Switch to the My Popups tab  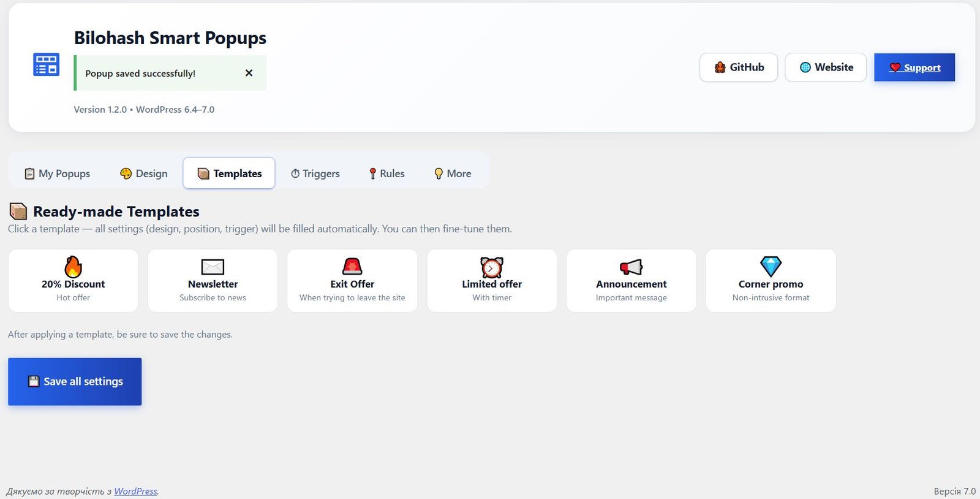coord(57,173)
